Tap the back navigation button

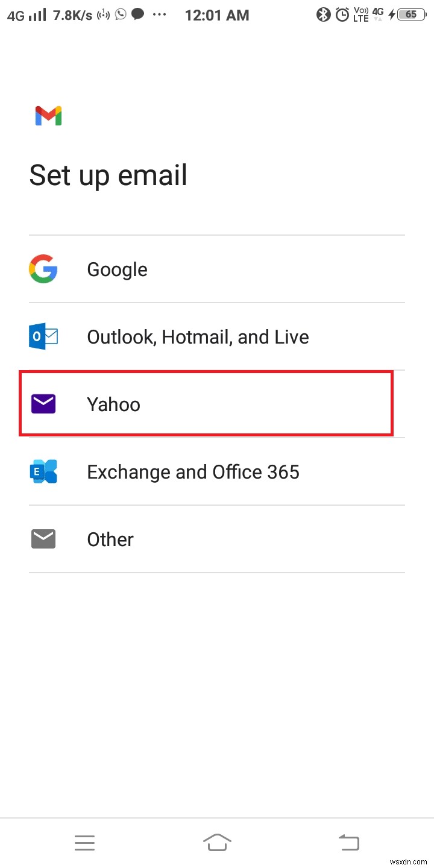pyautogui.click(x=349, y=842)
